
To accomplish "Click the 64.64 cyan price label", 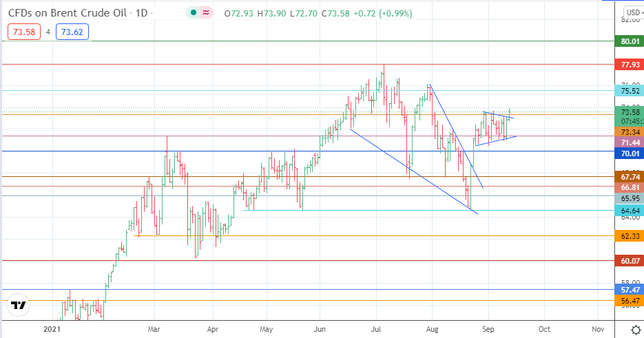I will coord(630,211).
